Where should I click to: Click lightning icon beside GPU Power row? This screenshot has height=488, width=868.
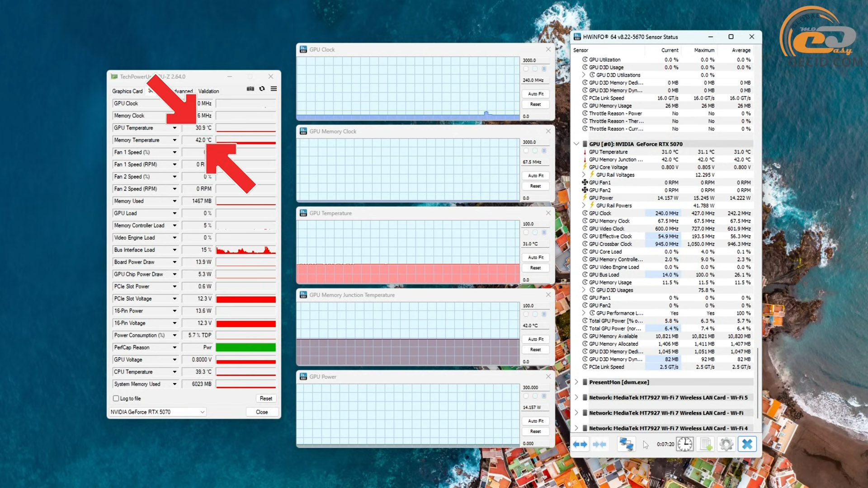(x=585, y=198)
